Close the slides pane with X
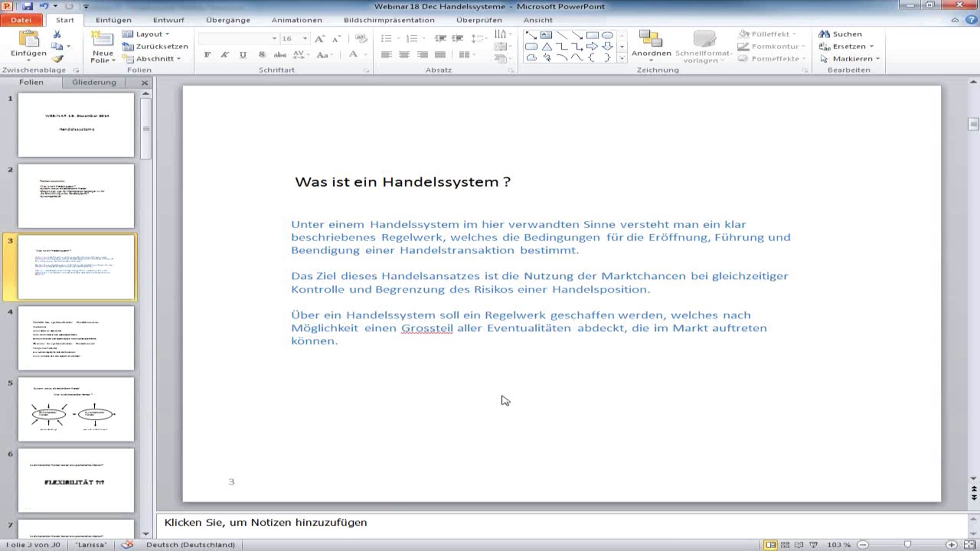Image resolution: width=980 pixels, height=551 pixels. pos(145,83)
